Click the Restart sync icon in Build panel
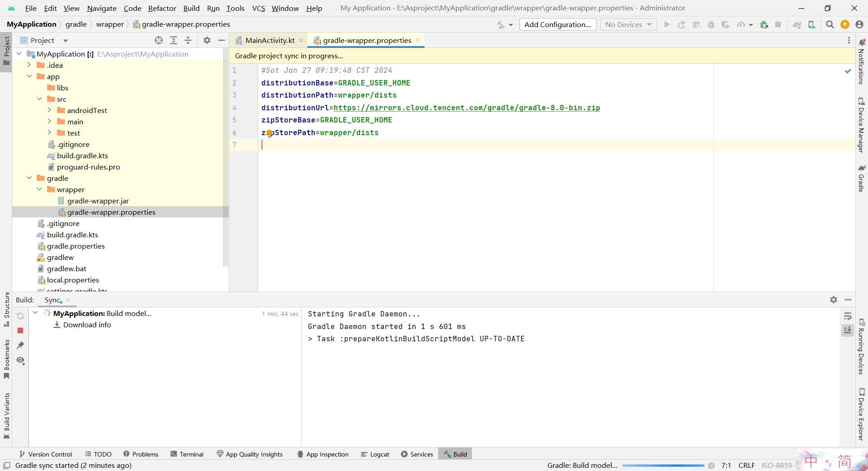 click(x=20, y=316)
